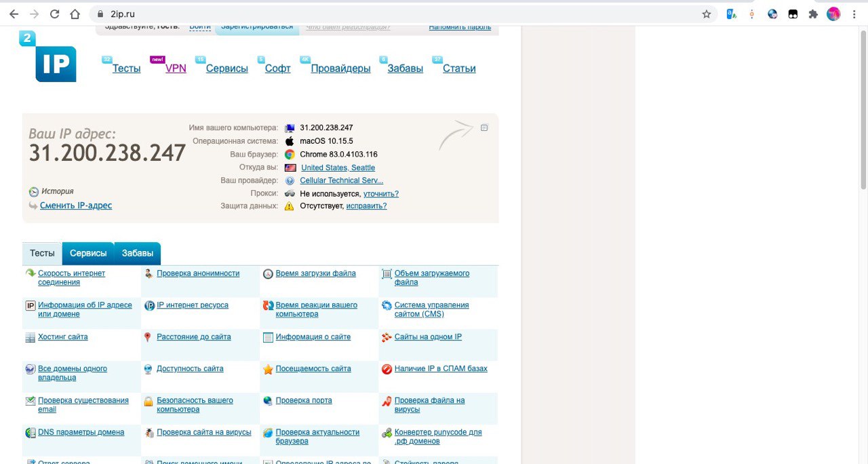The width and height of the screenshot is (868, 464).
Task: Click the small widget icon beside arrow
Action: click(x=484, y=128)
